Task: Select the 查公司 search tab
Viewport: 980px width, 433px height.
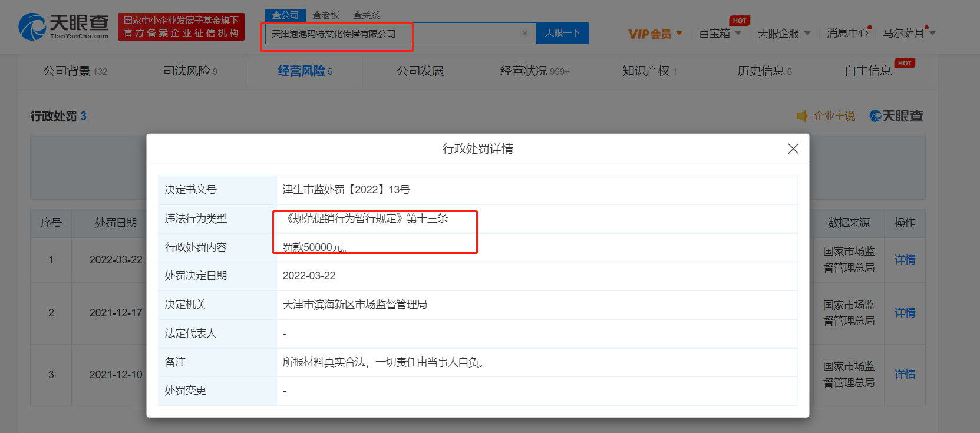Action: [285, 15]
